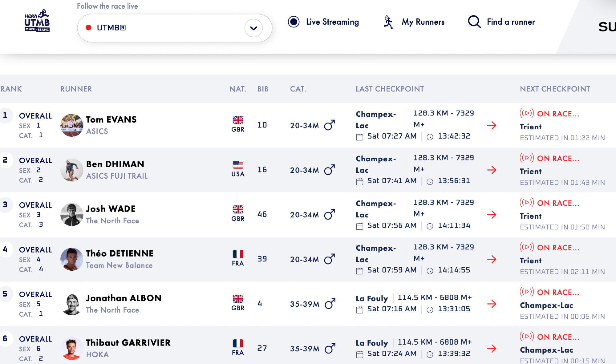Image resolution: width=616 pixels, height=364 pixels.
Task: Click the red arrow in Thibaut GARRIVIER row
Action: tap(492, 349)
